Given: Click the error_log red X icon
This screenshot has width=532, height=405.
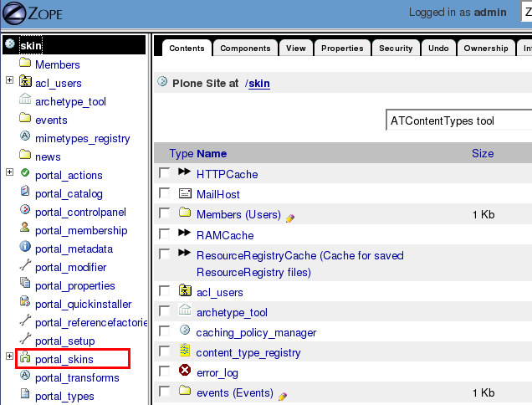Looking at the screenshot, I should 185,370.
